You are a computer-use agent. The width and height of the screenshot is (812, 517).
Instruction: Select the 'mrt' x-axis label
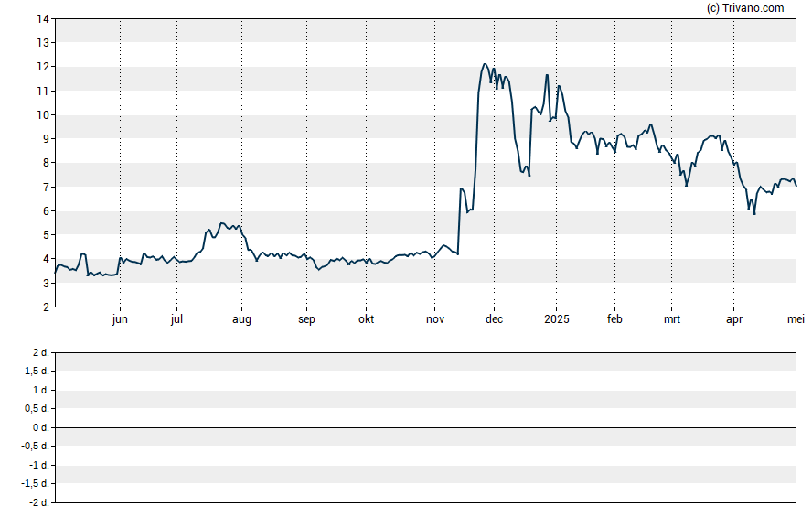tap(672, 319)
